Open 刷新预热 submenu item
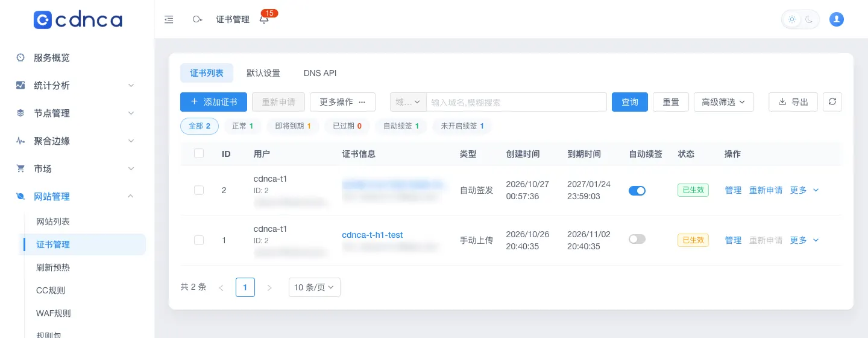 click(84, 267)
